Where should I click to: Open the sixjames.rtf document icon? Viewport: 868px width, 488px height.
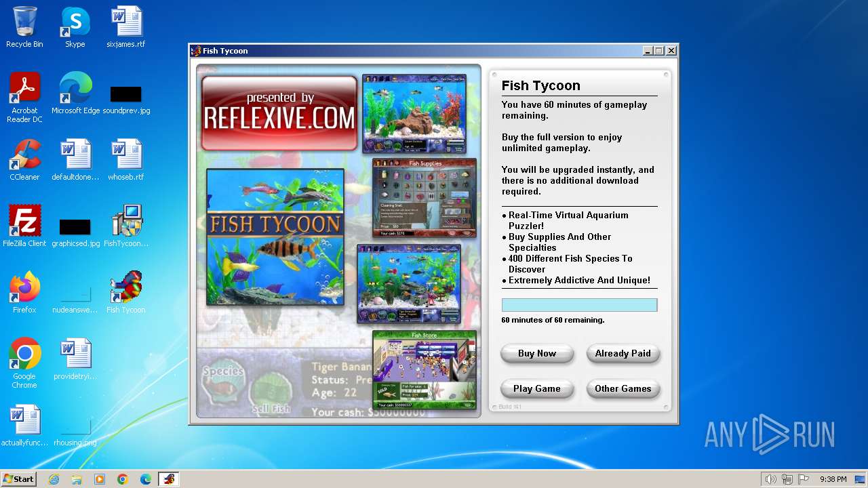pos(126,27)
